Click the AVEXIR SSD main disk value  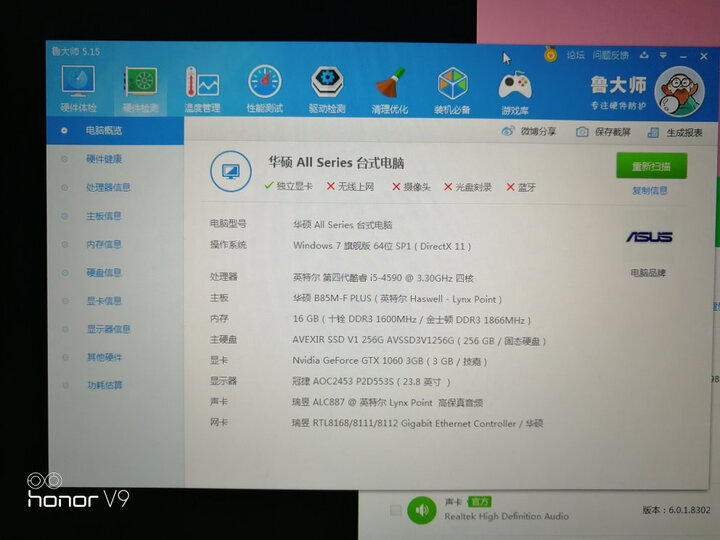[419, 341]
